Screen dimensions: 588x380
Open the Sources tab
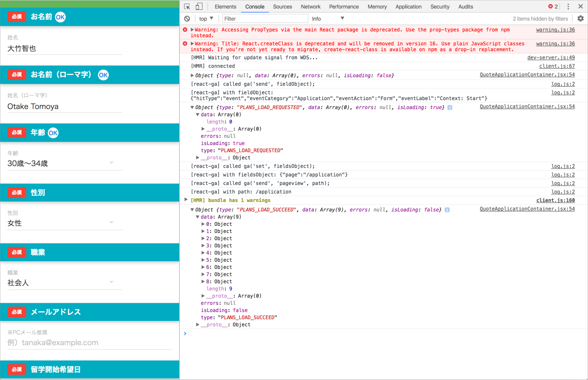tap(282, 6)
